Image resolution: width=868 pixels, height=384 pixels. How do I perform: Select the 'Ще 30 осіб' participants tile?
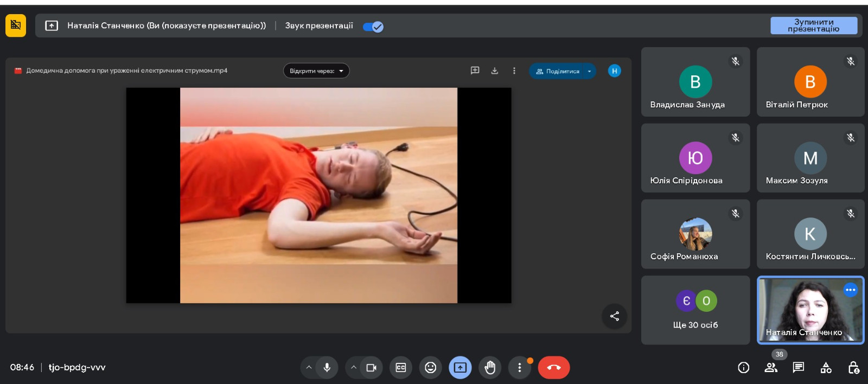click(x=695, y=310)
